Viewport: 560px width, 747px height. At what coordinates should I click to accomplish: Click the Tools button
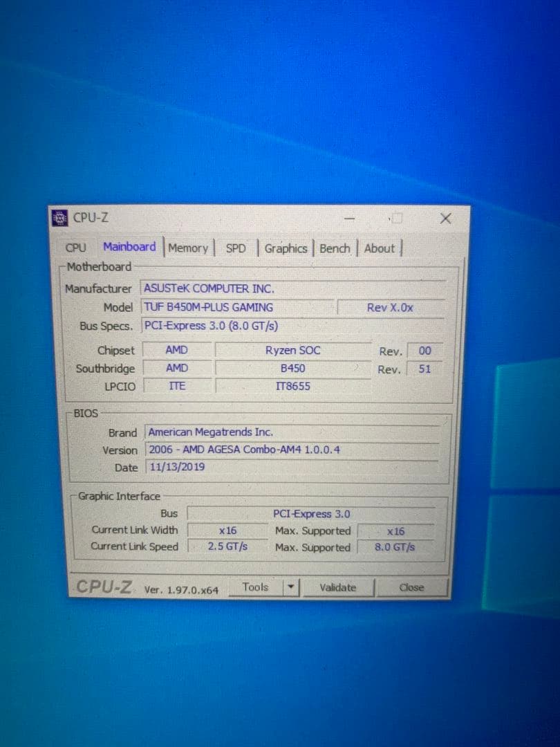click(255, 587)
